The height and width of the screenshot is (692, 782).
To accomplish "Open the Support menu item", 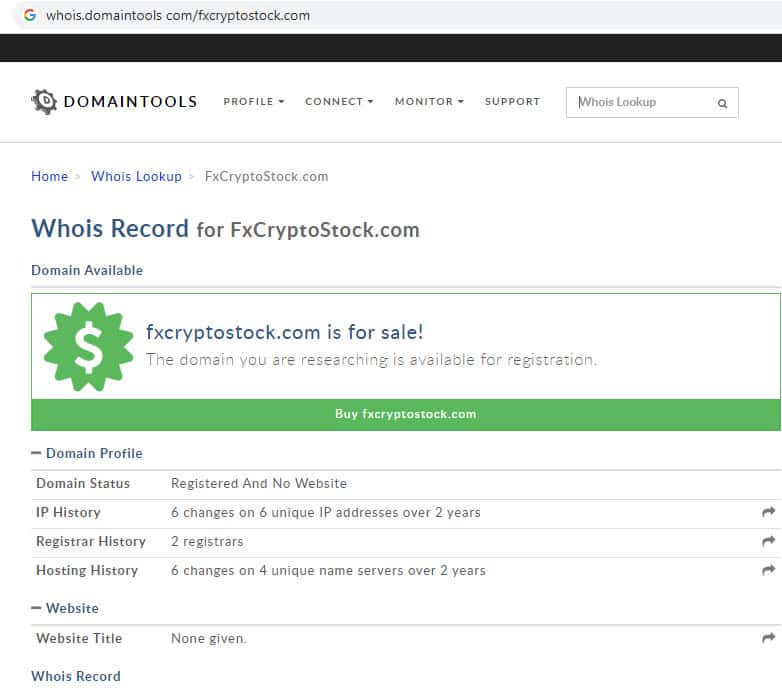I will [x=512, y=102].
